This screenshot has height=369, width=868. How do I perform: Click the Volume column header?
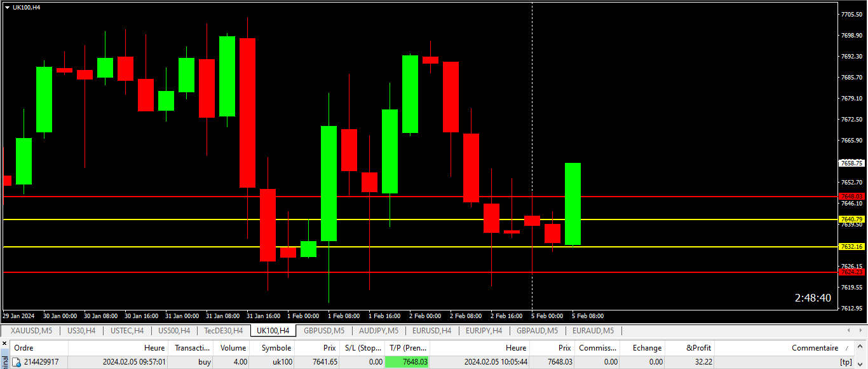coord(233,348)
